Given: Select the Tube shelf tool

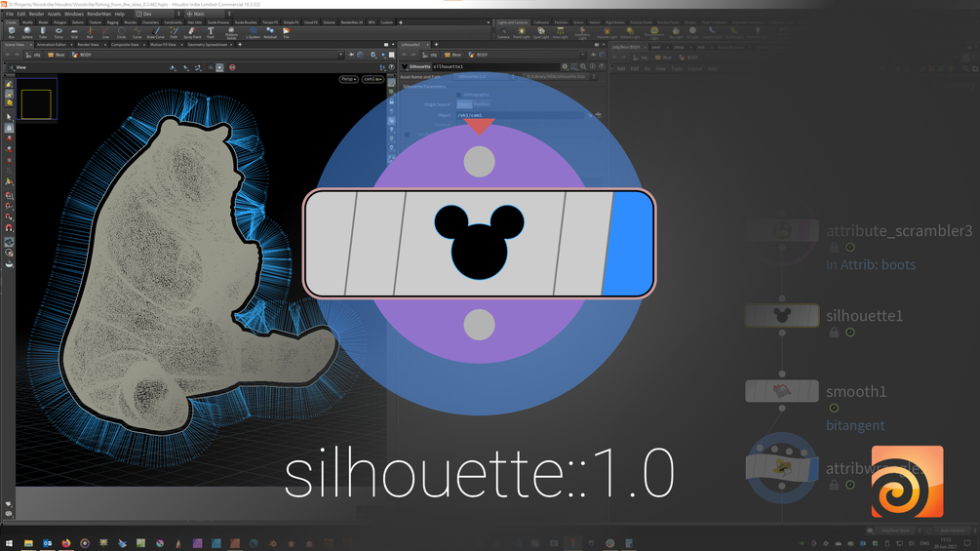Looking at the screenshot, I should click(43, 32).
